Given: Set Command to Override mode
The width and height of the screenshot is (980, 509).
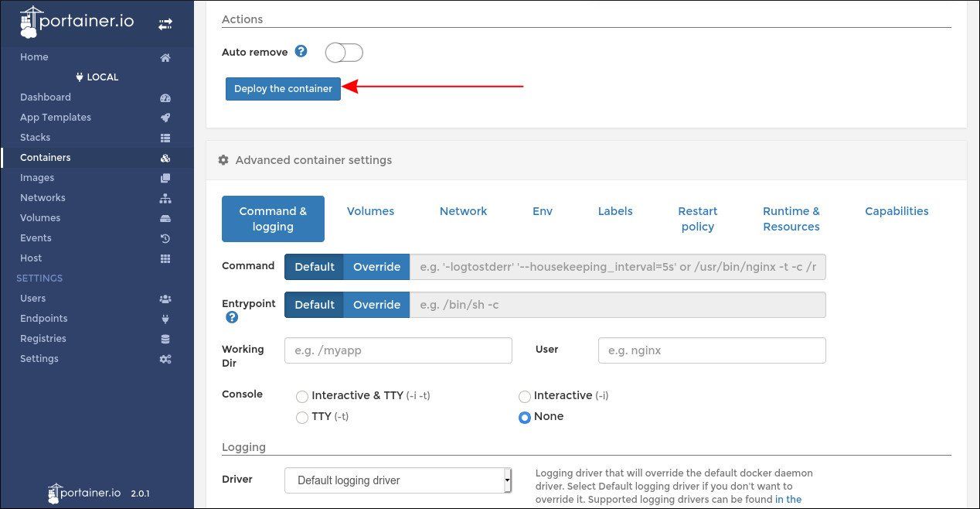Looking at the screenshot, I should [376, 266].
